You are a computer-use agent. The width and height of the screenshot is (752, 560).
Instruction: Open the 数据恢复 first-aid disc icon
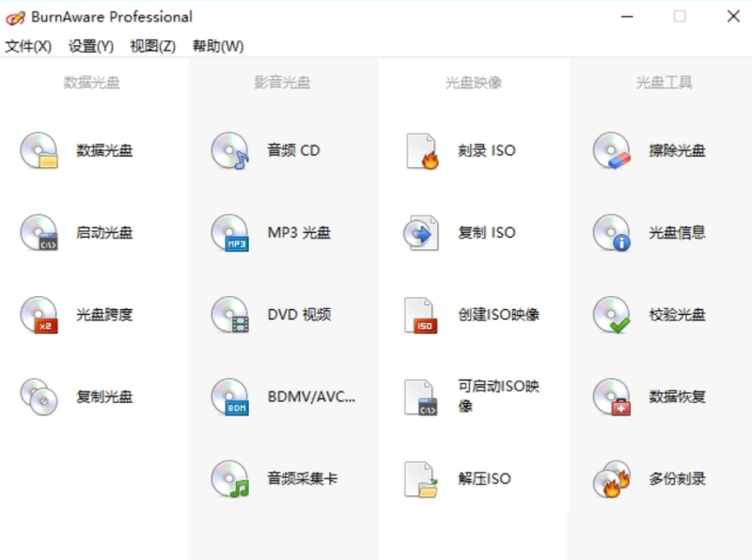pyautogui.click(x=612, y=397)
